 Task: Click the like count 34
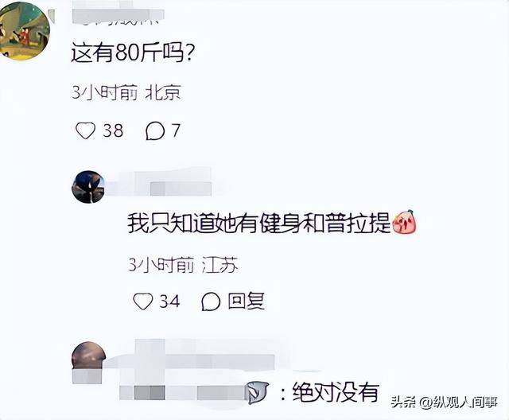(x=169, y=301)
